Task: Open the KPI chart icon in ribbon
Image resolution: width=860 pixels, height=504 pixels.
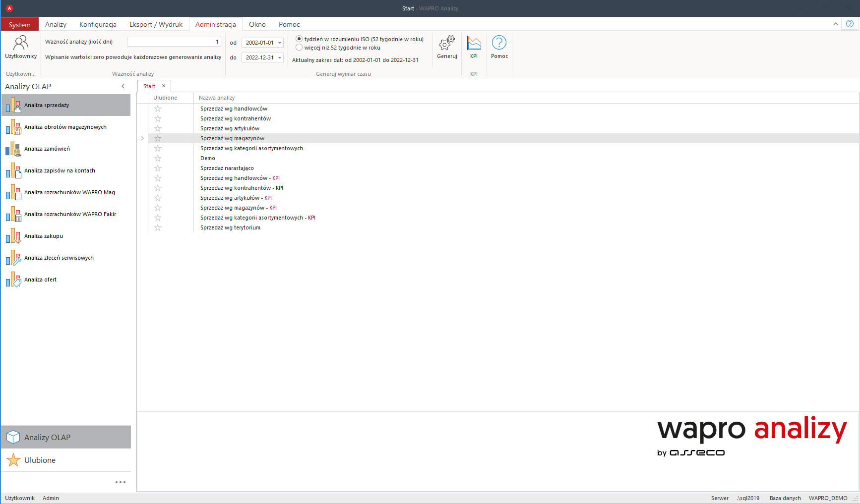Action: tap(474, 47)
